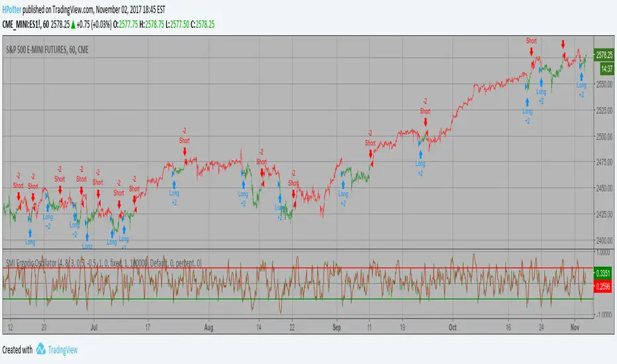The image size is (617, 364).
Task: Click the 2550.00 price axis label
Action: point(604,84)
